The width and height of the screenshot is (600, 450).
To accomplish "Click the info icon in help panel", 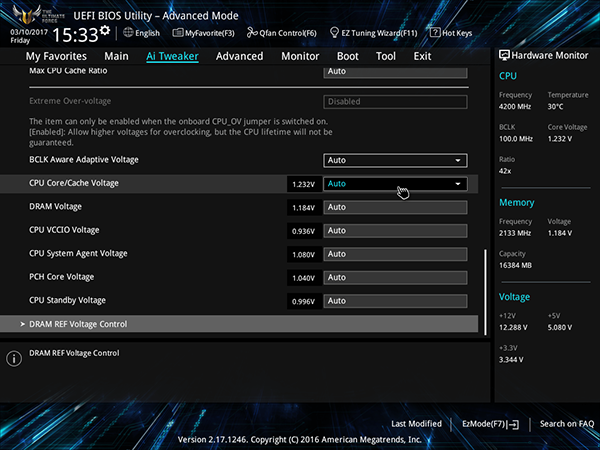I will (x=14, y=359).
